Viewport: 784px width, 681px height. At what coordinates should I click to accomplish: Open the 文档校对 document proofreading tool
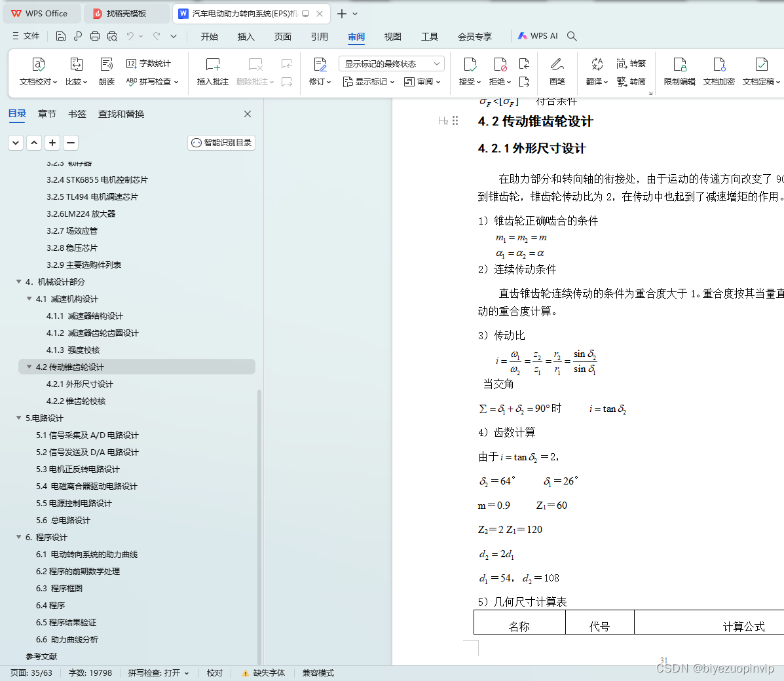tap(38, 71)
